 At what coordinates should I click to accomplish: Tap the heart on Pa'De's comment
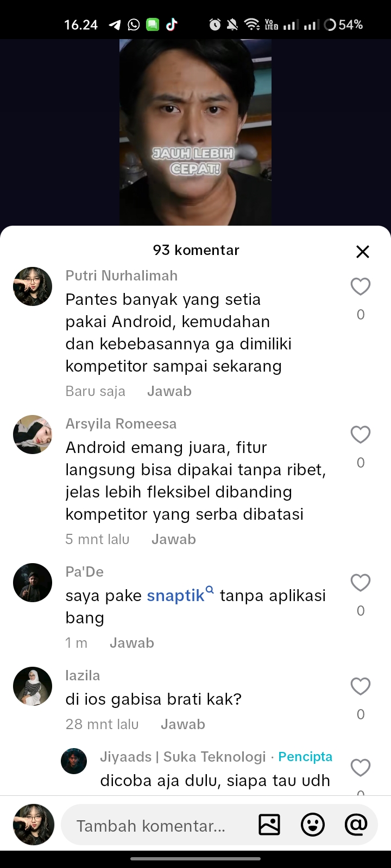(x=361, y=583)
